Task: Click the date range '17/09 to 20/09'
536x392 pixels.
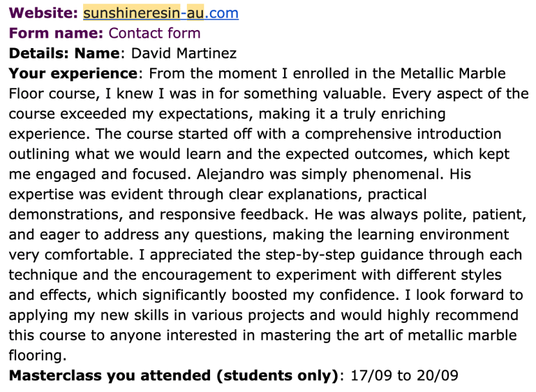Action: click(404, 375)
